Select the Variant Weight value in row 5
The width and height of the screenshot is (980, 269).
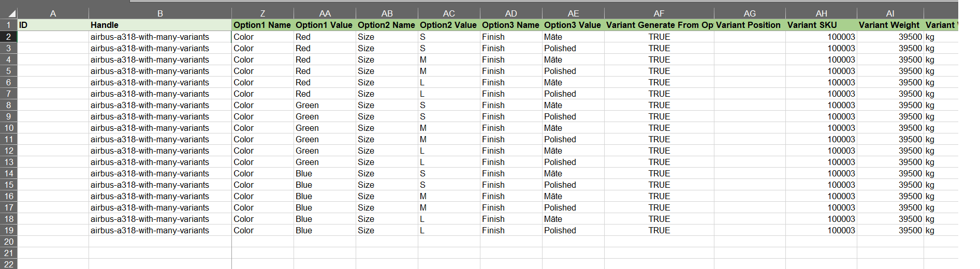[x=890, y=71]
